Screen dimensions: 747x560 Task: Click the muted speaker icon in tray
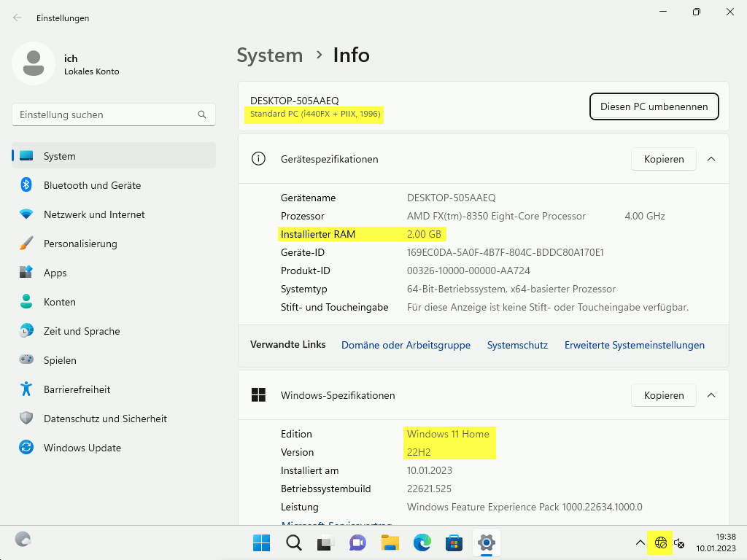point(679,542)
